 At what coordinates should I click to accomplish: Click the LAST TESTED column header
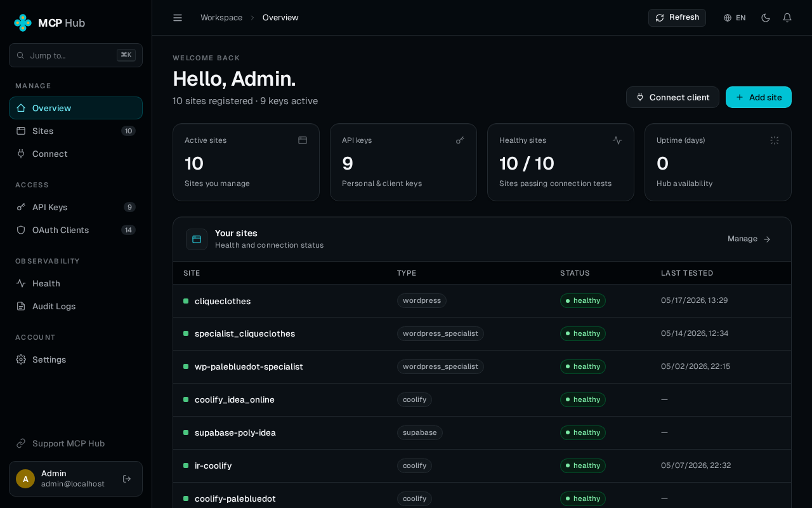(687, 273)
